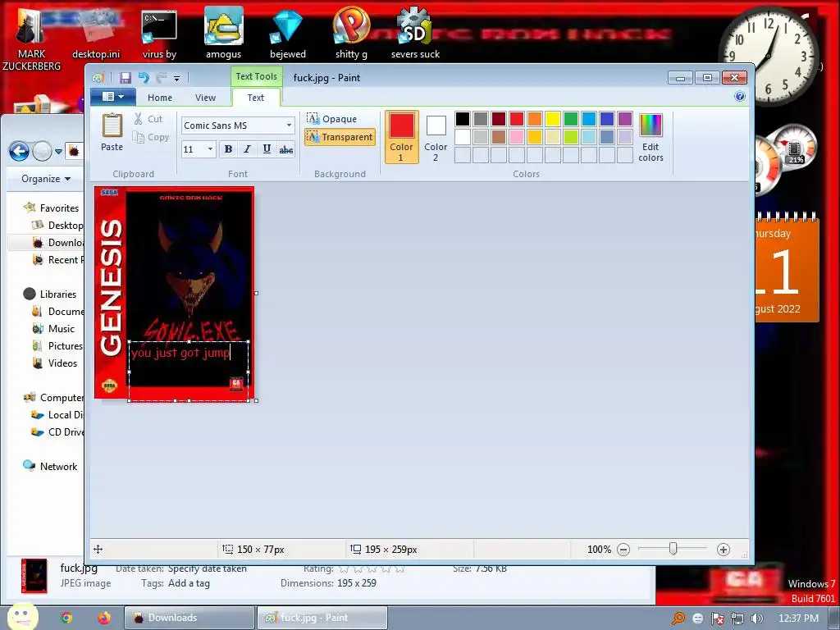This screenshot has height=630, width=840.
Task: Pick the pink color swatch
Action: click(x=517, y=137)
